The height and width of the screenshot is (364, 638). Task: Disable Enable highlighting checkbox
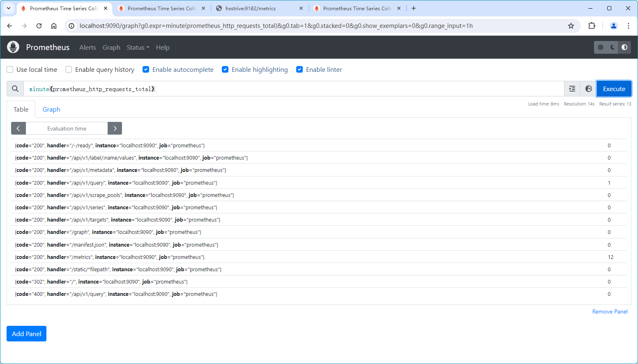coord(225,69)
